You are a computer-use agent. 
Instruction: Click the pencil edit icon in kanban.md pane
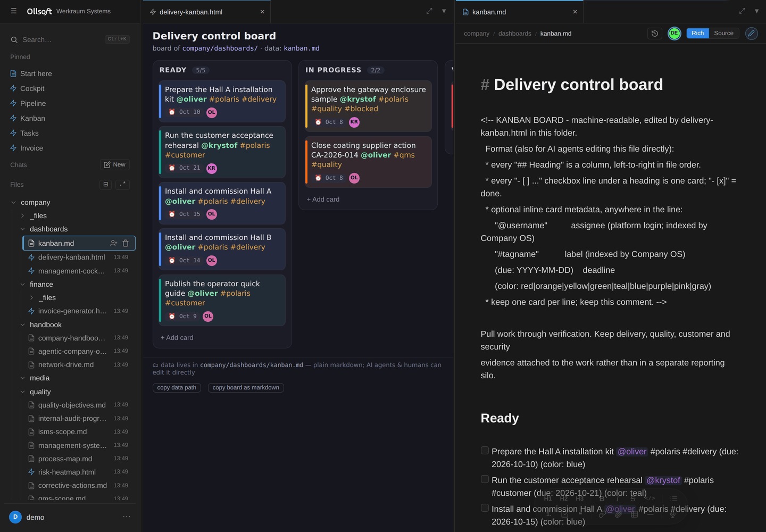(752, 33)
